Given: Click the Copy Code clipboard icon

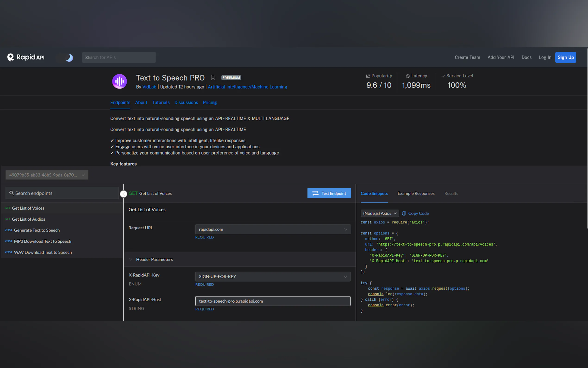Looking at the screenshot, I should click(404, 213).
